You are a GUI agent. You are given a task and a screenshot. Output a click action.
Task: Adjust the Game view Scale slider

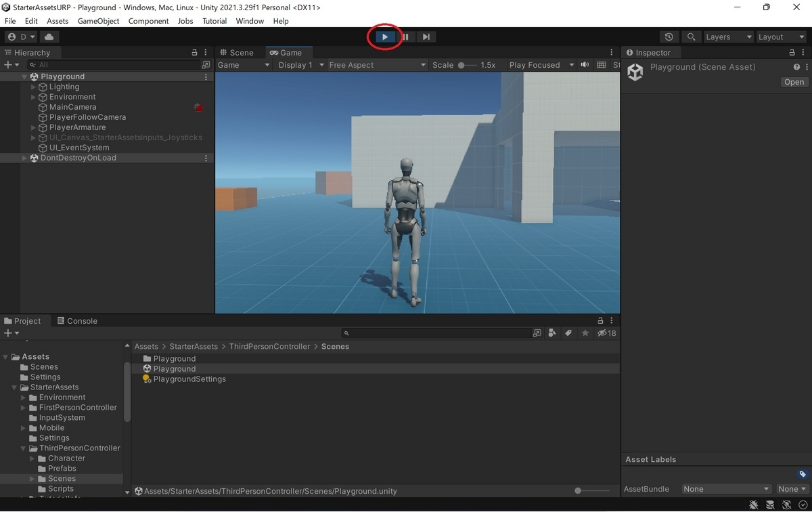coord(467,65)
